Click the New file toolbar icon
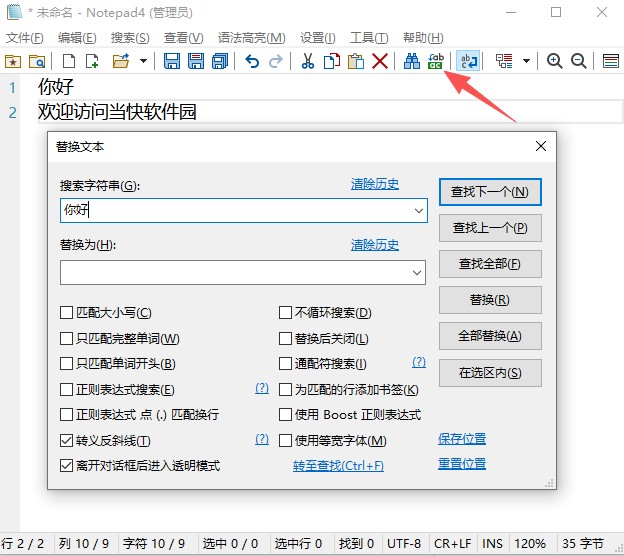 pyautogui.click(x=69, y=61)
